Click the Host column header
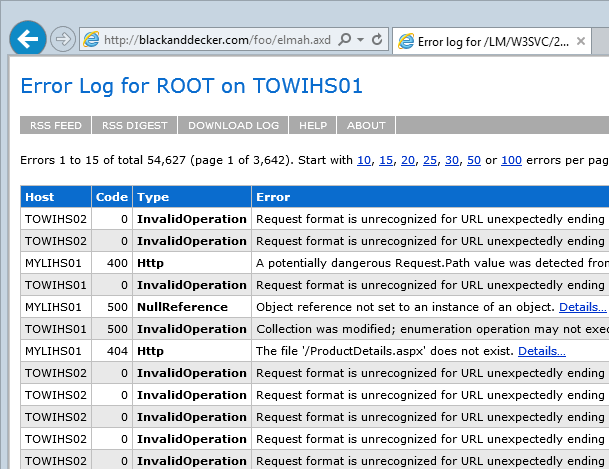The width and height of the screenshot is (609, 469). point(56,197)
